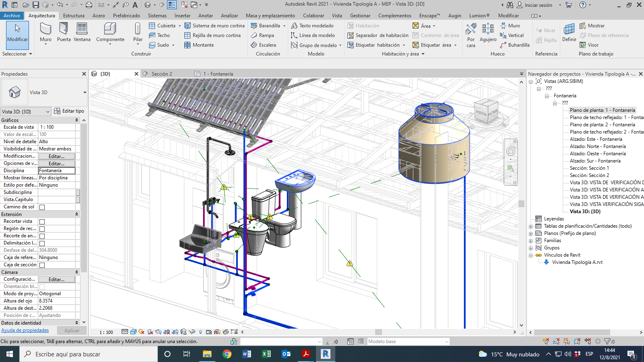Expand the Familias node in the project browser
The height and width of the screenshot is (362, 644).
[531, 240]
